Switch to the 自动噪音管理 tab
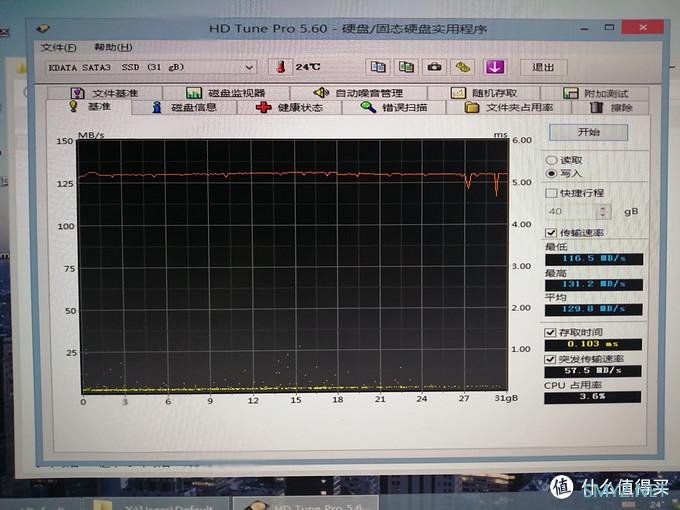This screenshot has height=510, width=680. click(x=358, y=93)
